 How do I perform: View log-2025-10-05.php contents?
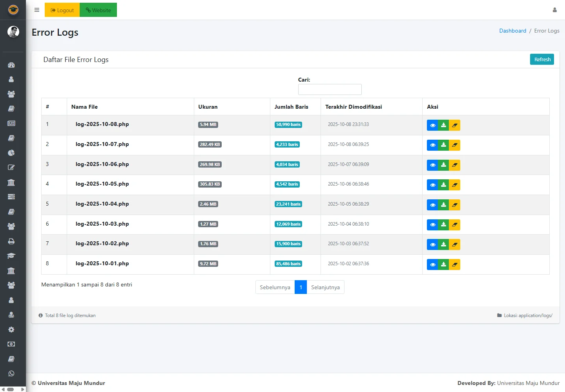point(432,185)
